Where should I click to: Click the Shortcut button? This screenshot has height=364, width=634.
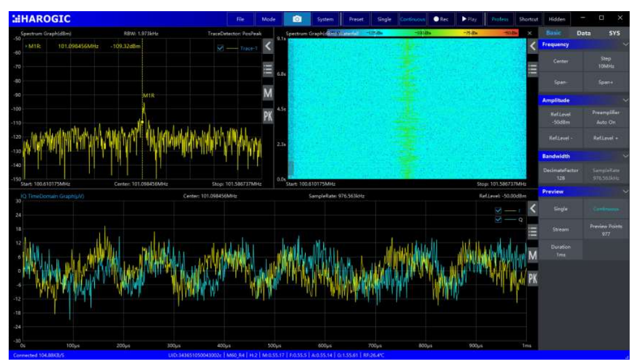pos(529,19)
